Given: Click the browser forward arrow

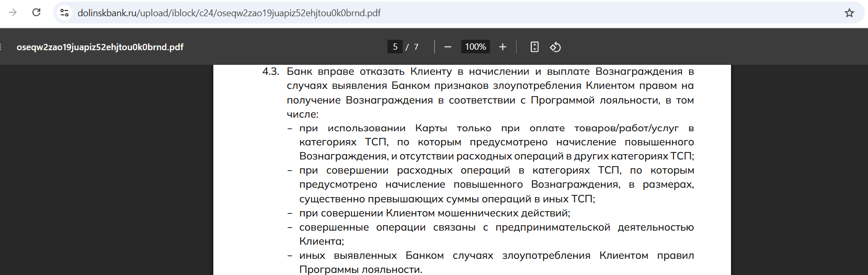Looking at the screenshot, I should coord(13,13).
